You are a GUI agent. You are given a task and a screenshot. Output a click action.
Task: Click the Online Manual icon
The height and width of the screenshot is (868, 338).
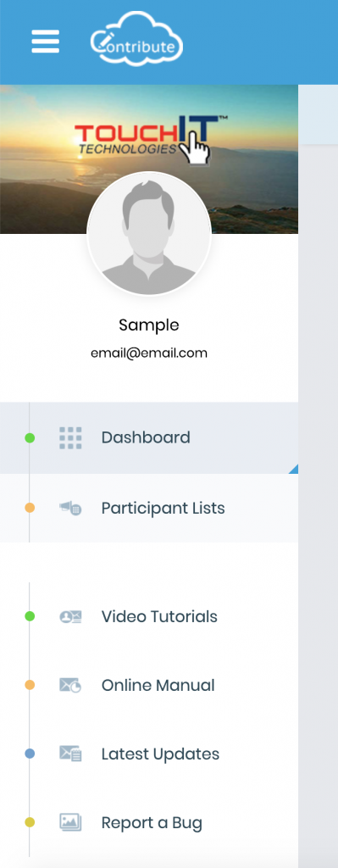[70, 685]
